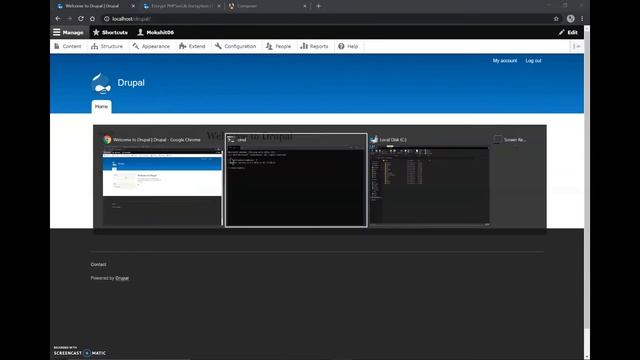The height and width of the screenshot is (360, 640).
Task: Switch to the Welcome to Drupal tab
Action: coord(95,6)
